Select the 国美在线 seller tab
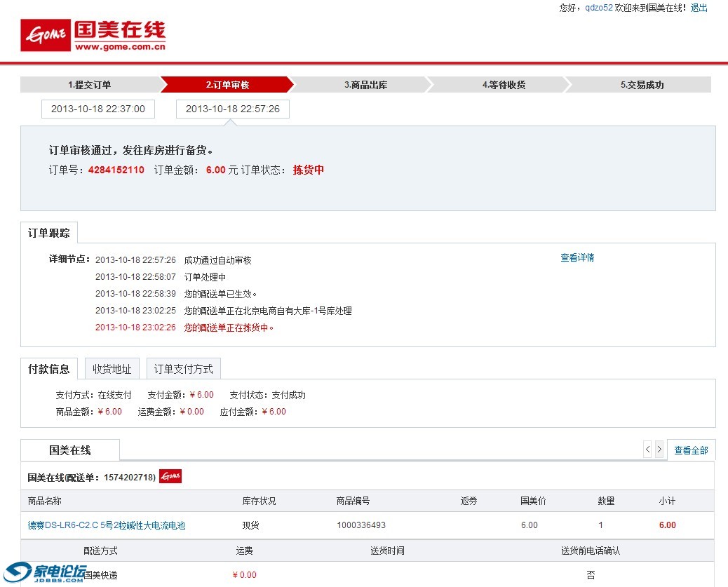728x587 pixels. coord(70,450)
